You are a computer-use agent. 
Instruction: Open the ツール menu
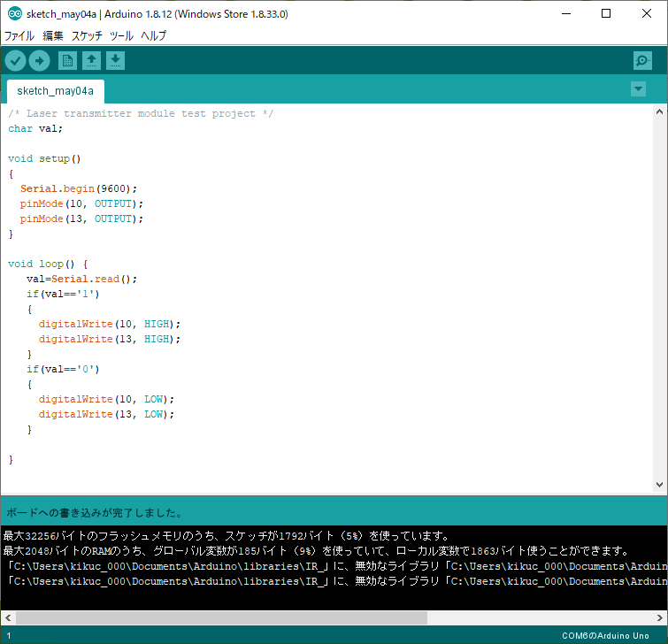point(121,36)
